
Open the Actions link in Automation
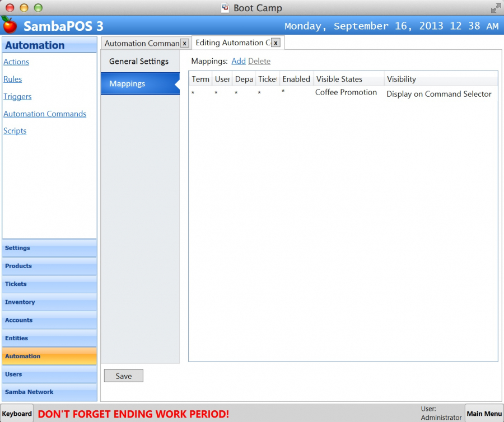[16, 62]
